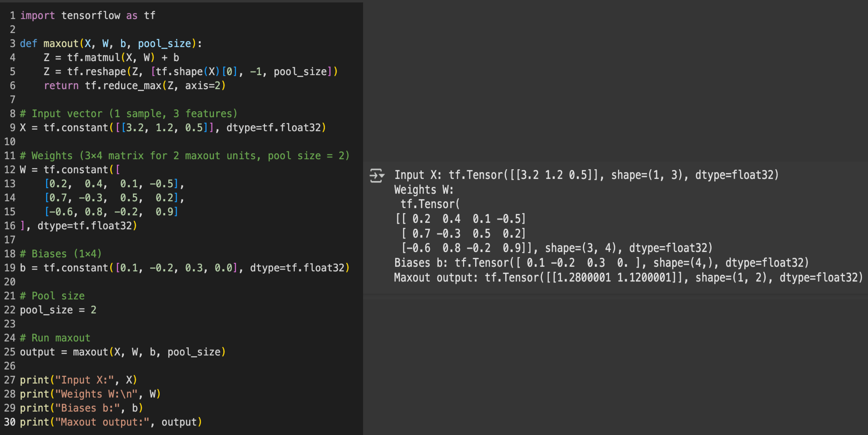Image resolution: width=868 pixels, height=435 pixels.
Task: Click the 'output = maxout(X, W, b, pool_size)' line
Action: tap(123, 352)
